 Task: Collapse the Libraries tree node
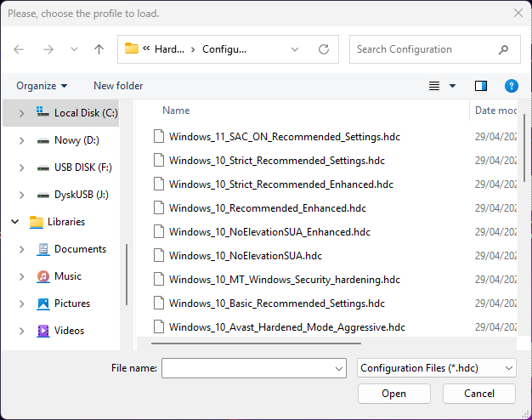[15, 222]
